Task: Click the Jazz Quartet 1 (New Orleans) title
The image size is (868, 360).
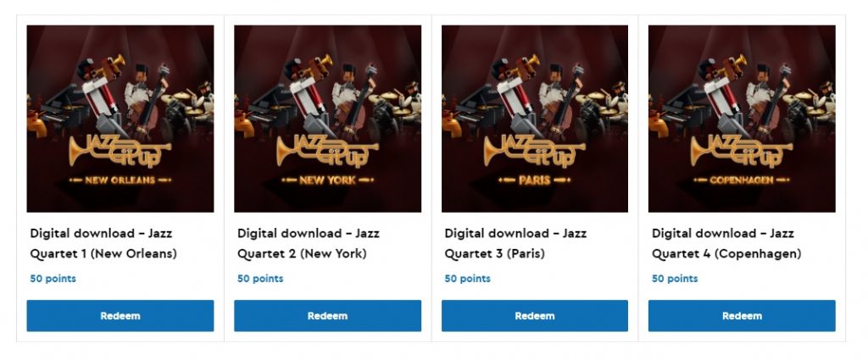Action: [103, 243]
